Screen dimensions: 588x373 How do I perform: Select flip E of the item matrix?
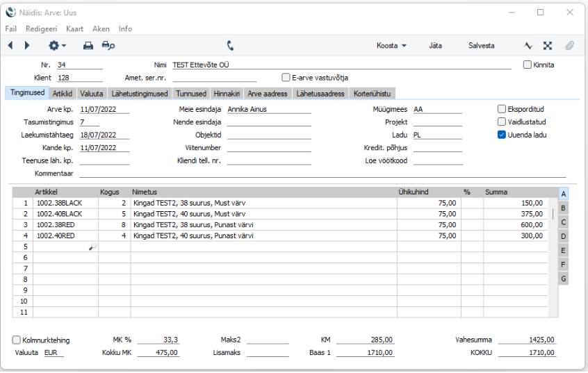[563, 251]
